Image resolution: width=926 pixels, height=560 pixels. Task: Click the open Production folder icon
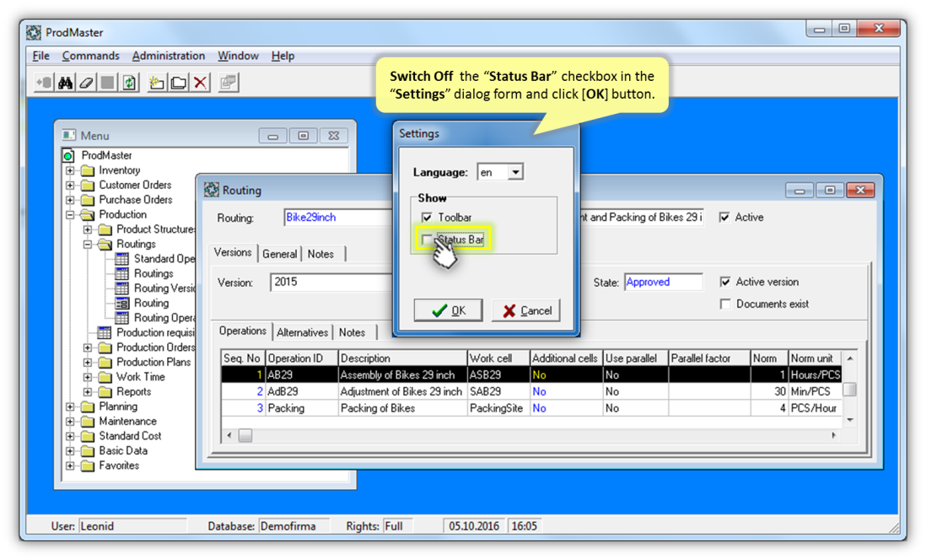point(88,215)
